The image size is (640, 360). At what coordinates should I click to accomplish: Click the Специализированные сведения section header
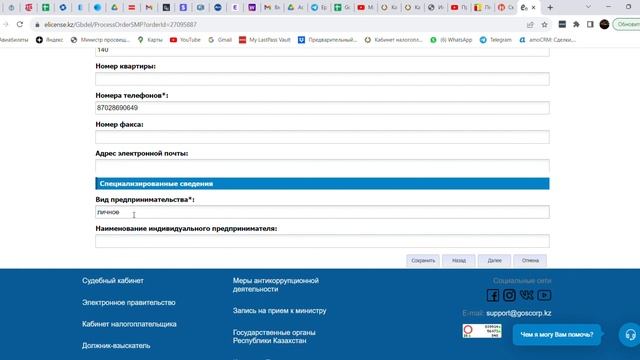322,184
